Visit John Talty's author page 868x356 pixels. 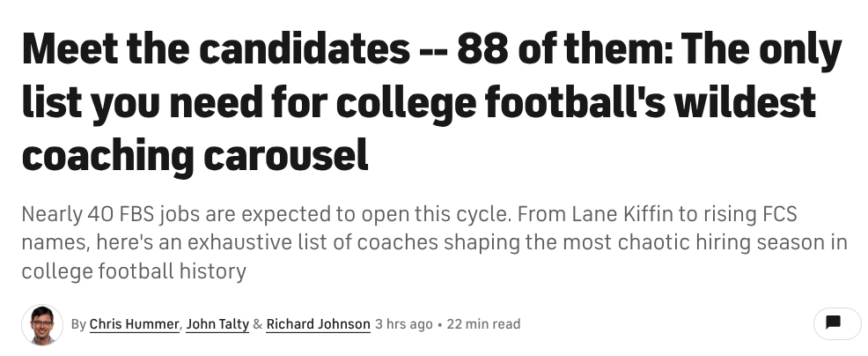(x=217, y=324)
